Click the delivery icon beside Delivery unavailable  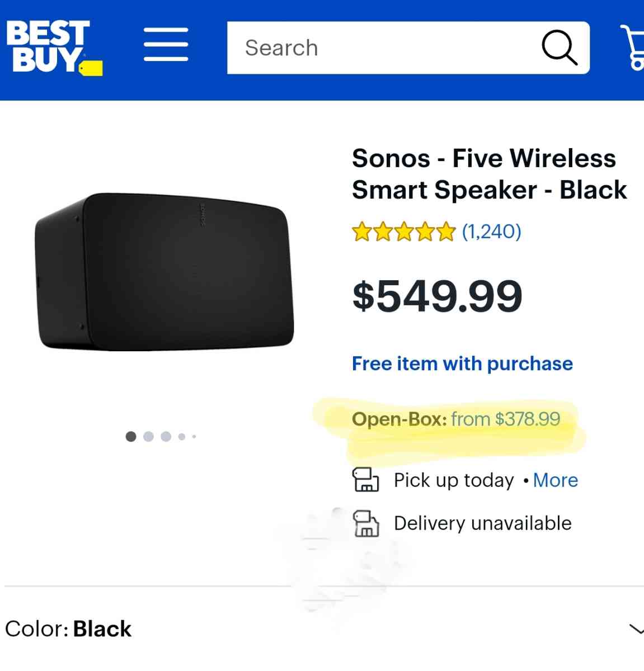[366, 523]
